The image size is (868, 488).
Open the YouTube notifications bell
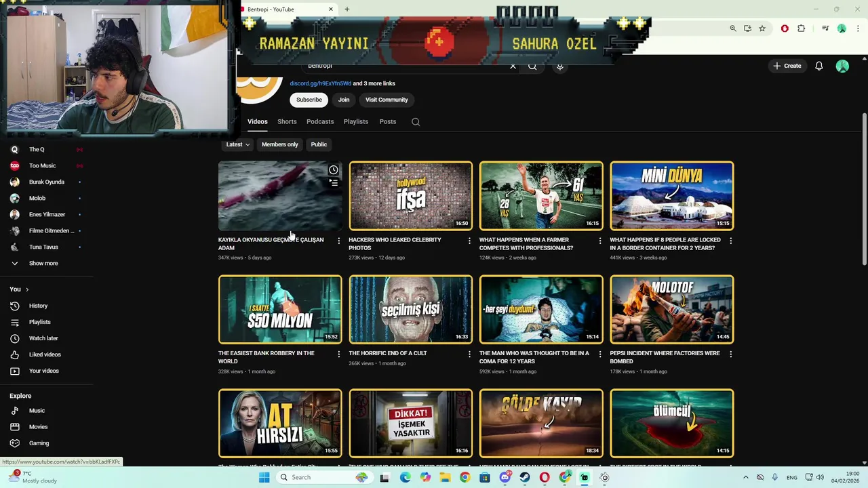(x=818, y=66)
